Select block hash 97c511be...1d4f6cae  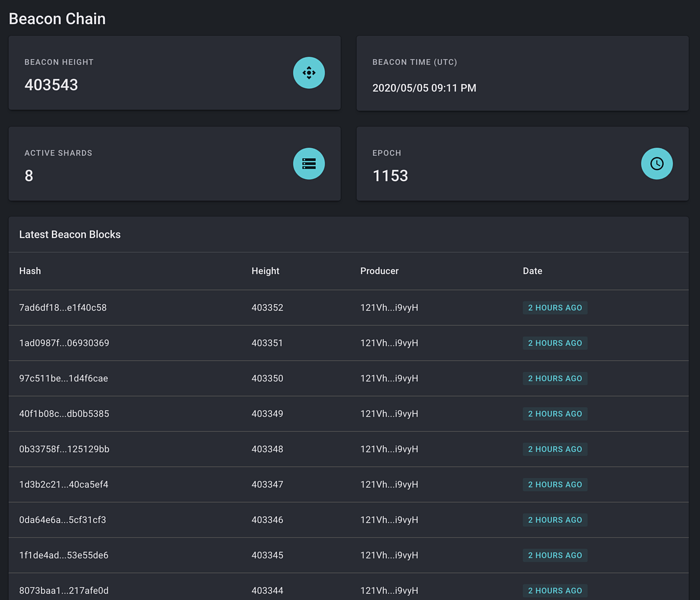click(63, 379)
